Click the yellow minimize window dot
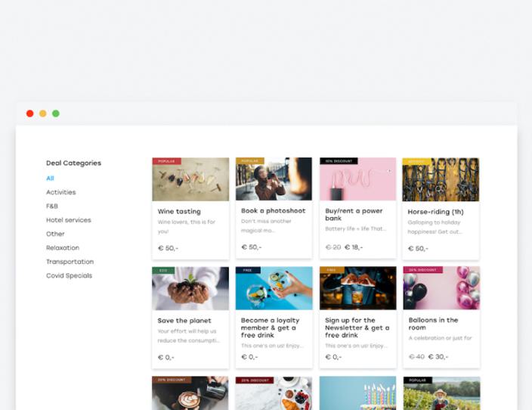Viewport: 532px width, 410px height. [x=43, y=113]
